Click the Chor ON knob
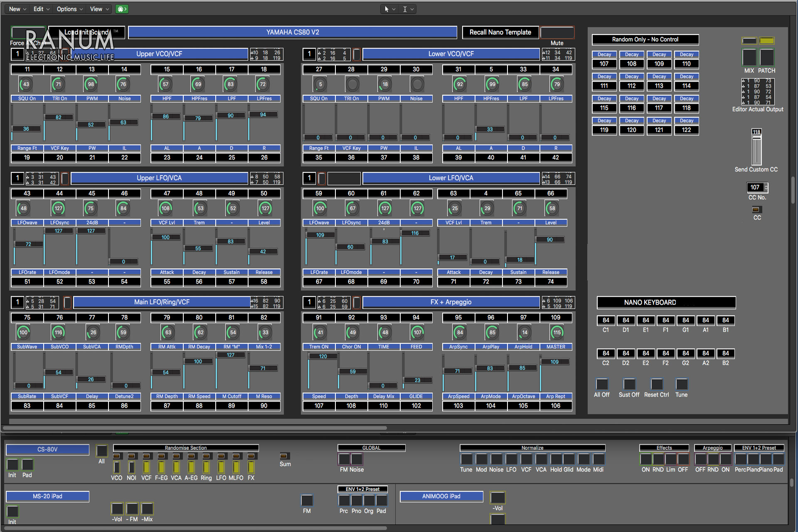Image resolution: width=798 pixels, height=532 pixels. 353,332
